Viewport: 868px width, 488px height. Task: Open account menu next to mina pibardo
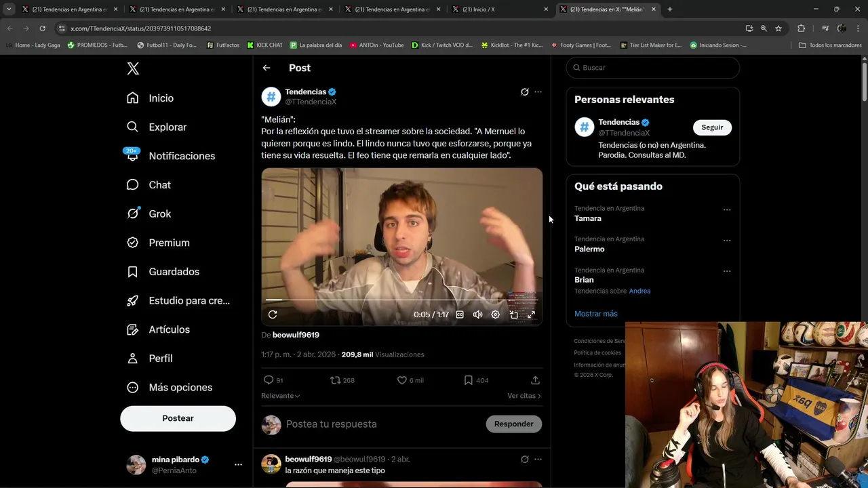[238, 464]
